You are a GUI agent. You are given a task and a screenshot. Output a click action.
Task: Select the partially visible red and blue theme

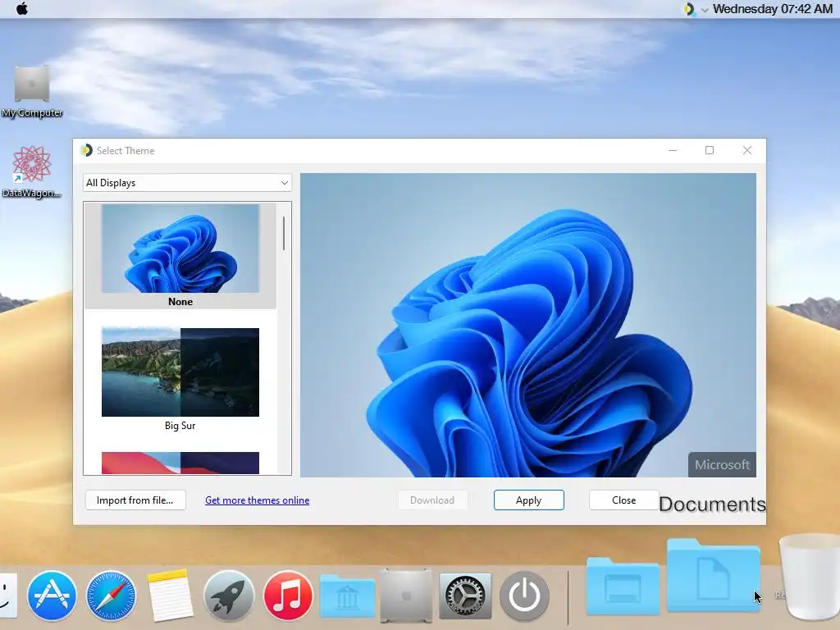pyautogui.click(x=180, y=463)
